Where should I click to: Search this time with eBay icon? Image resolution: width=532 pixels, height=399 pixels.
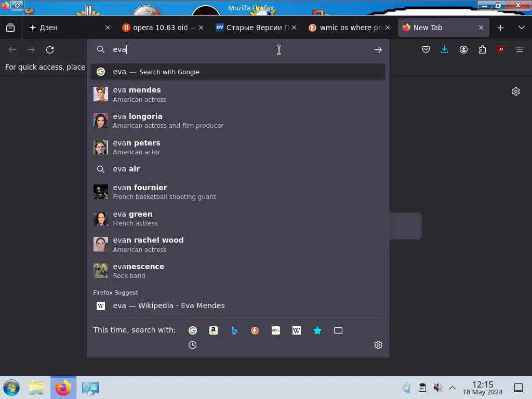[x=276, y=330]
